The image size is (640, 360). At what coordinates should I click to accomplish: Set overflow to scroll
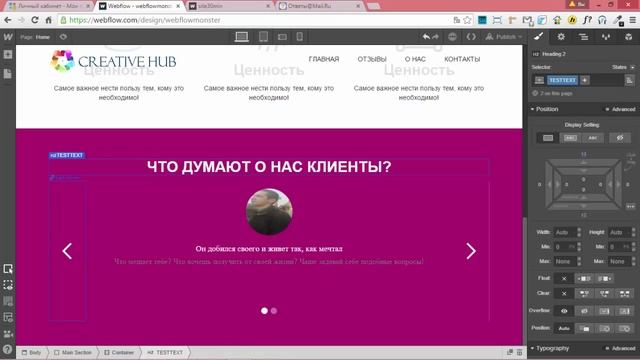coord(604,311)
